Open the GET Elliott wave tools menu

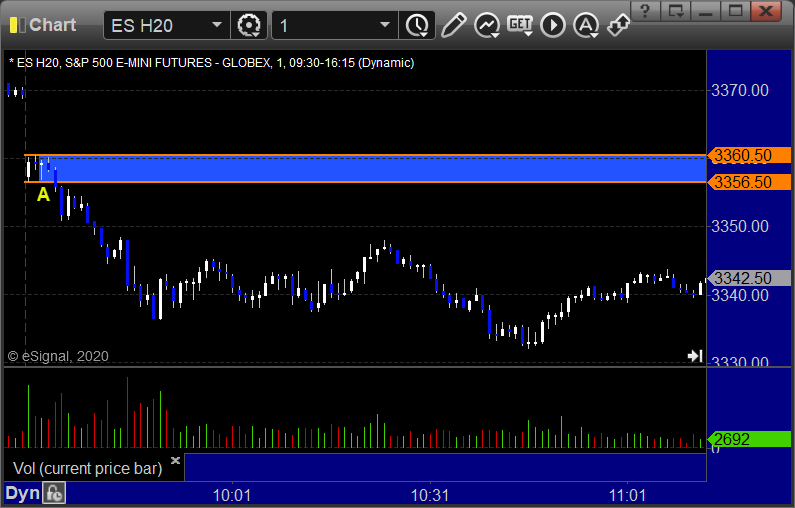click(x=520, y=25)
